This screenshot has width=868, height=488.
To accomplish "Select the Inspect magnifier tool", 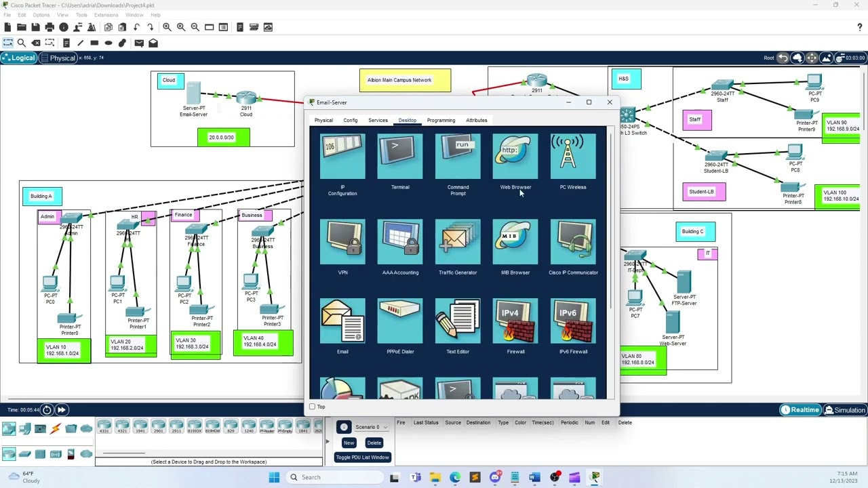I will (x=22, y=43).
